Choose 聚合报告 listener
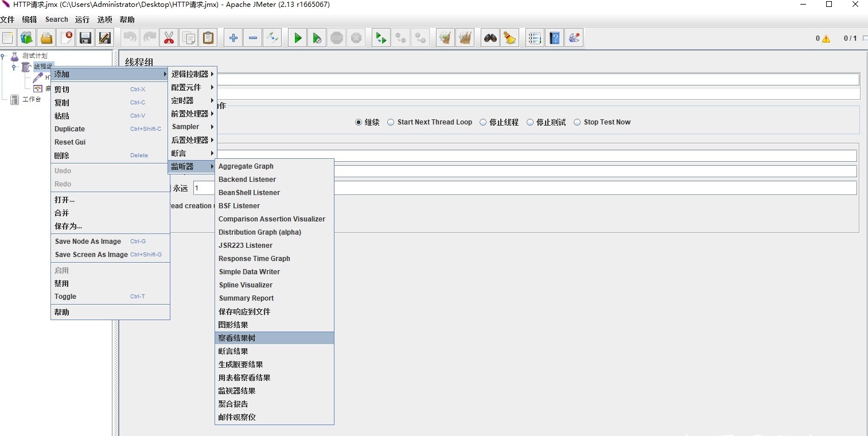Viewport: 868px width, 436px height. pyautogui.click(x=274, y=404)
